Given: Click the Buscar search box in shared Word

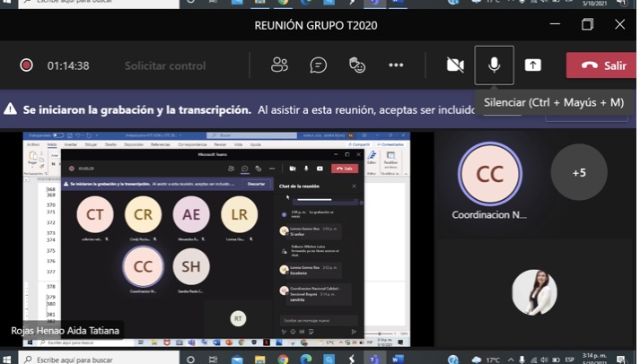Looking at the screenshot, I should [252, 135].
